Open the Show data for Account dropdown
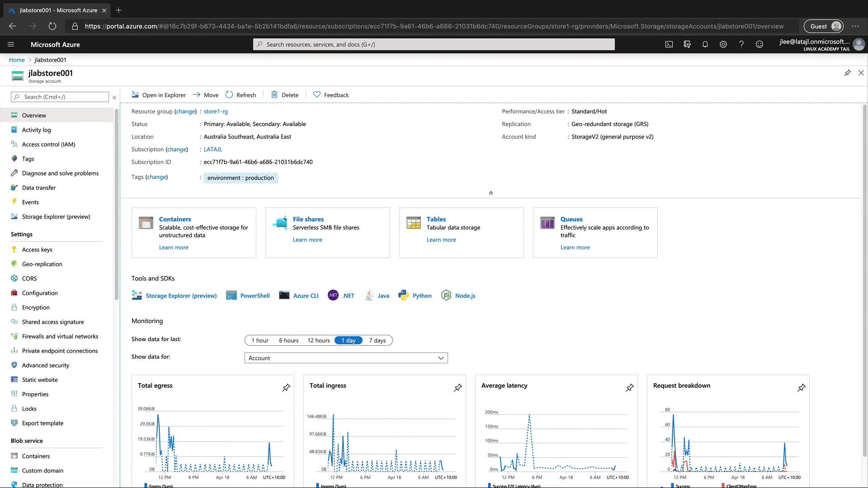The height and width of the screenshot is (488, 868). [346, 358]
